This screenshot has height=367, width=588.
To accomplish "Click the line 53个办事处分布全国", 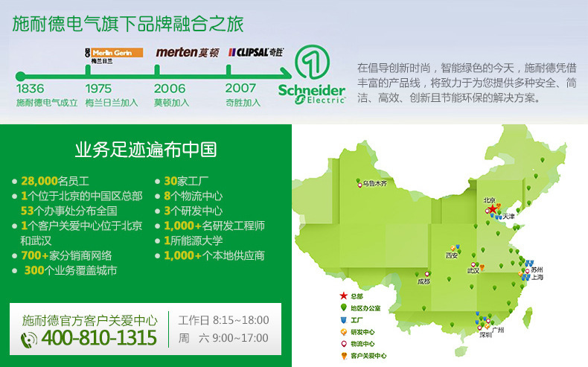I will coord(69,211).
